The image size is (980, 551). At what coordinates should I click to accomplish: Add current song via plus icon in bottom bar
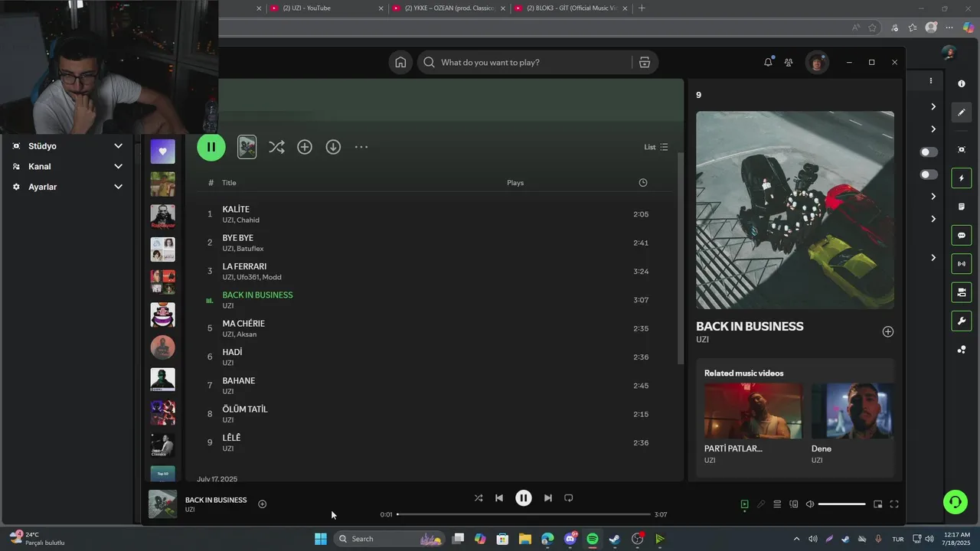tap(262, 504)
